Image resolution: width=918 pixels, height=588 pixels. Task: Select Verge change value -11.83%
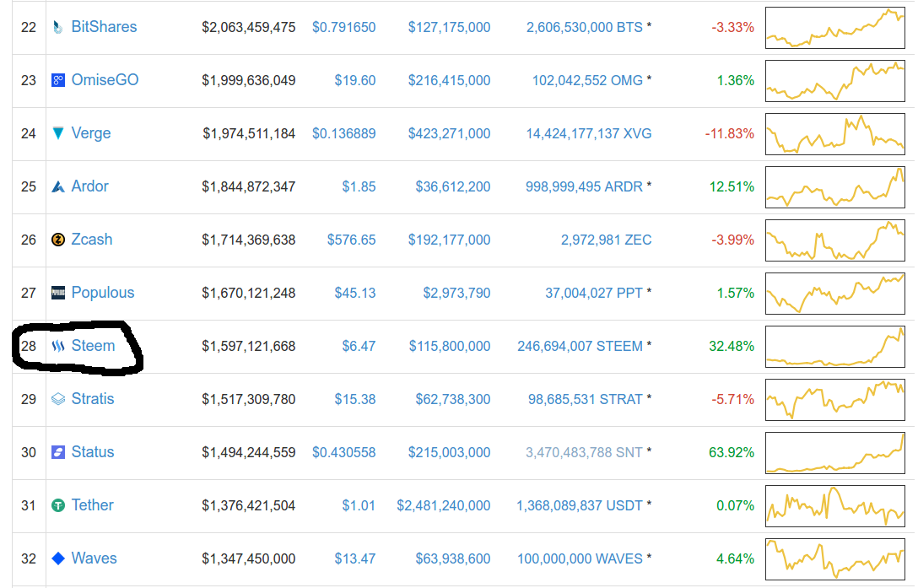click(730, 133)
